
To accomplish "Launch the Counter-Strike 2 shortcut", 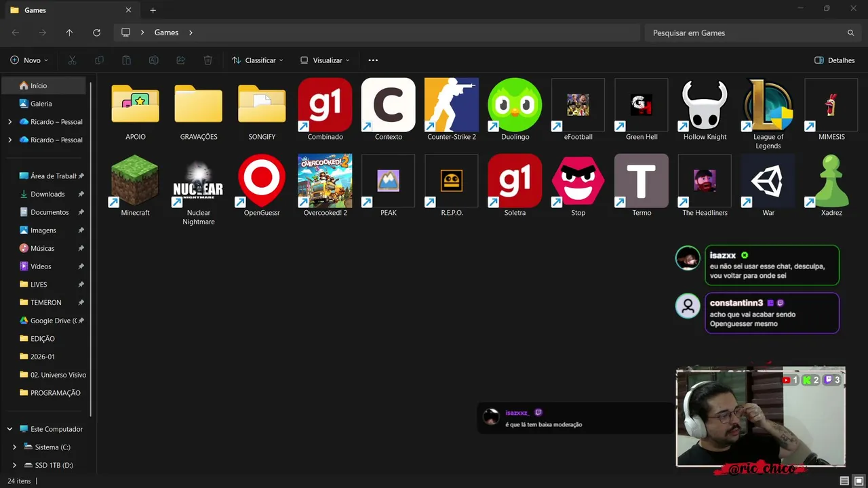I will [452, 104].
